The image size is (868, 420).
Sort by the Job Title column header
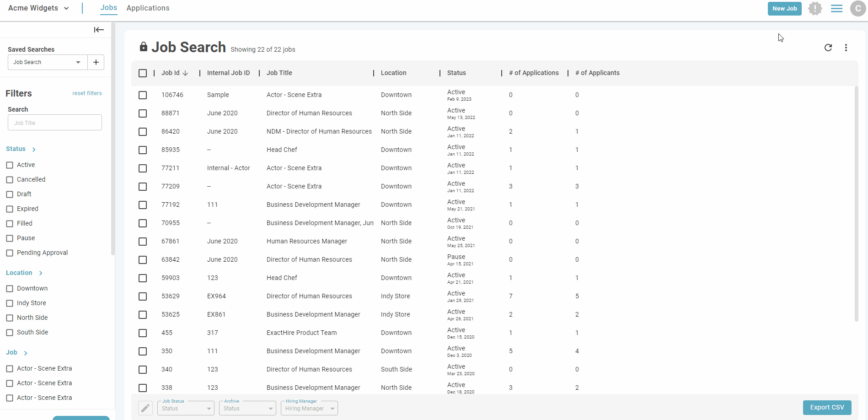pyautogui.click(x=279, y=73)
